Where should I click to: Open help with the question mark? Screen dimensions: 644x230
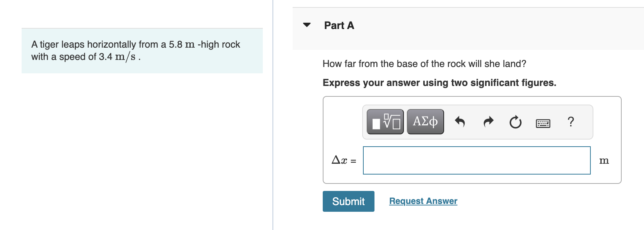pos(571,122)
